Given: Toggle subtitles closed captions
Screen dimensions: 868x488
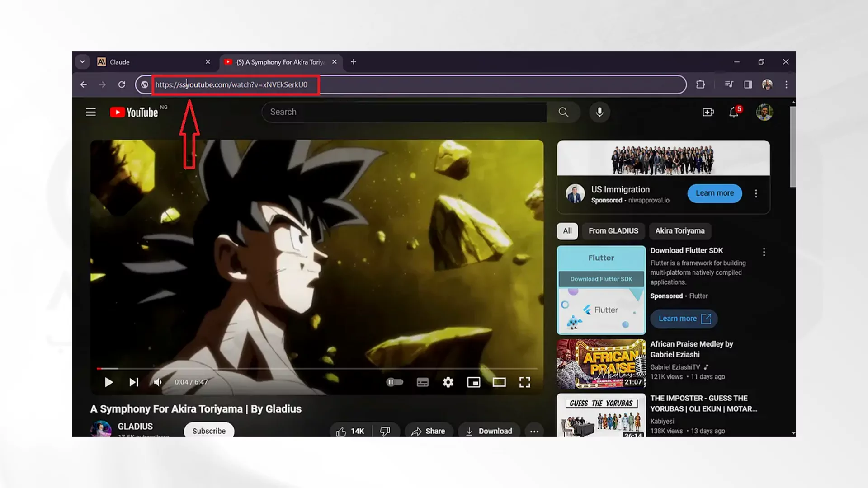Looking at the screenshot, I should point(423,382).
